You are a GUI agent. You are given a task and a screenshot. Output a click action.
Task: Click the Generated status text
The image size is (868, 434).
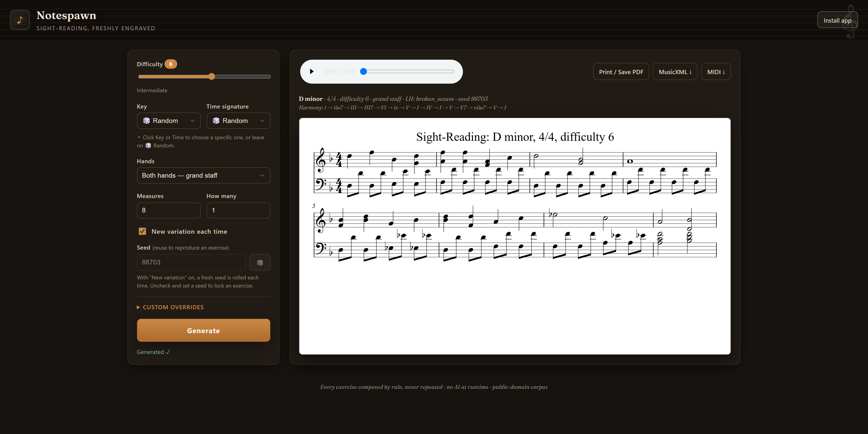coord(153,352)
